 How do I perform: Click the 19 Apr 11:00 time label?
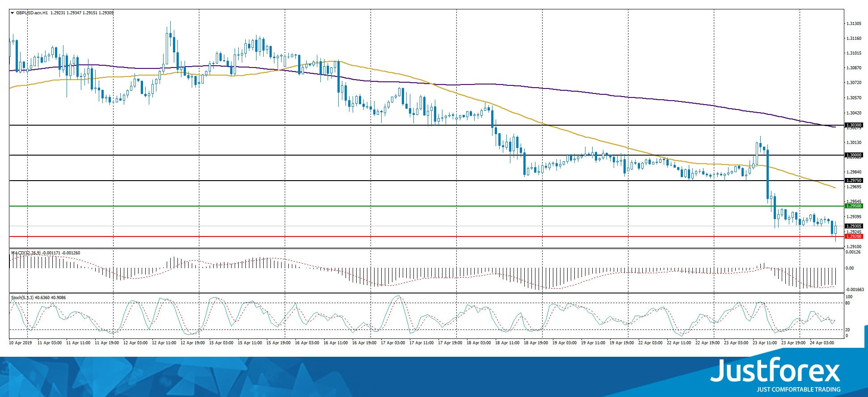tap(593, 343)
